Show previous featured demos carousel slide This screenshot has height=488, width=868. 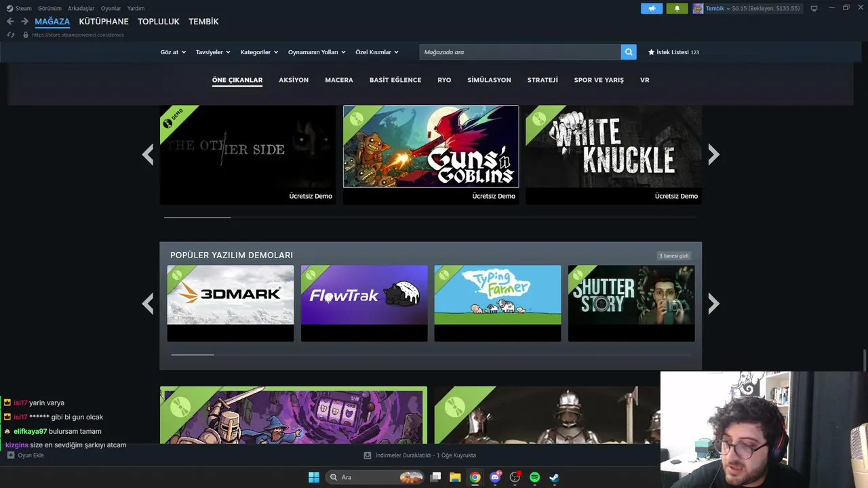click(148, 155)
